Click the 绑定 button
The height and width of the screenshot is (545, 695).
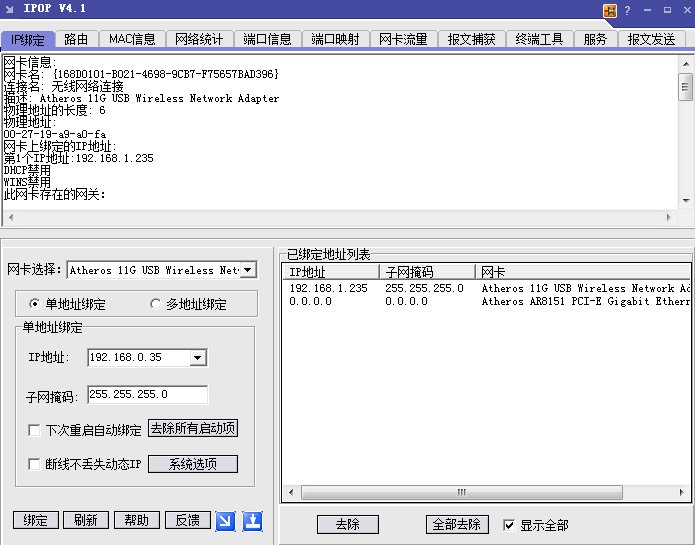[x=35, y=520]
